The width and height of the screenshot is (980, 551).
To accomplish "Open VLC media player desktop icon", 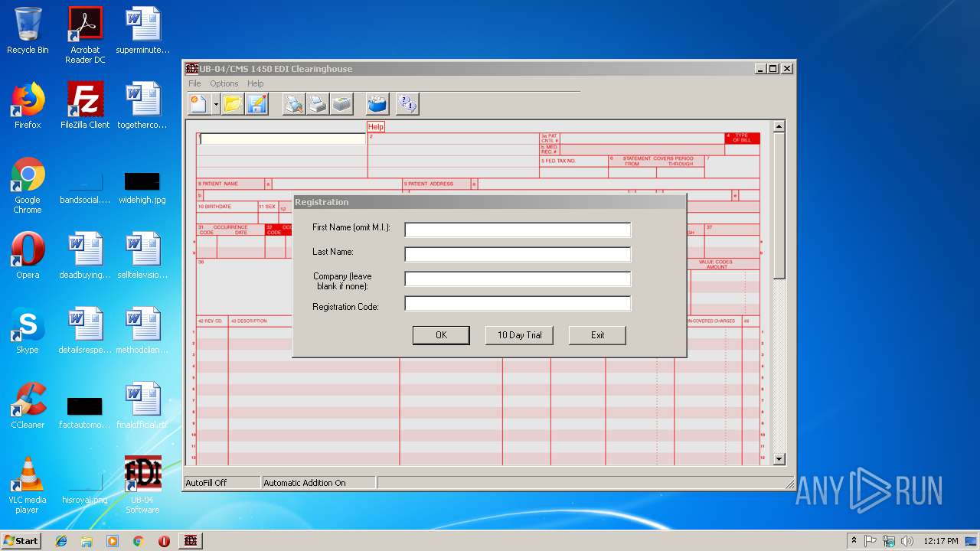I will click(28, 486).
